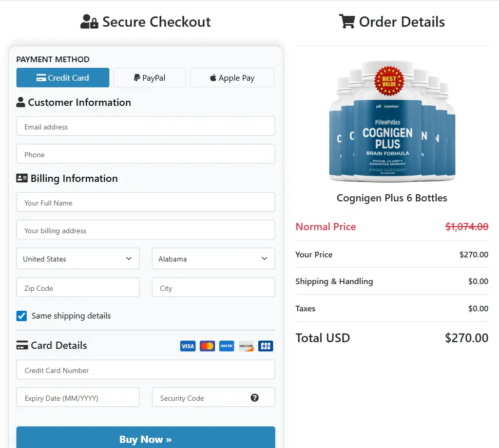Click the Email address input field
Viewport: 499px width, 448px height.
145,126
